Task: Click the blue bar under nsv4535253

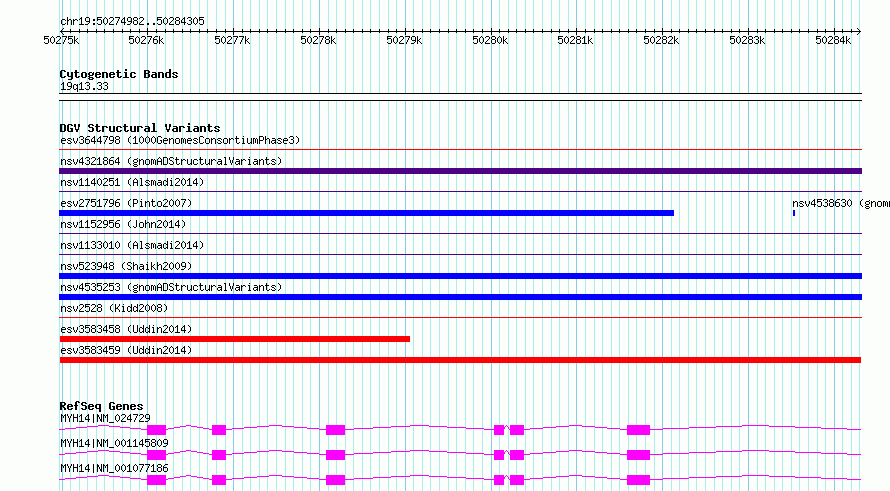Action: 460,297
